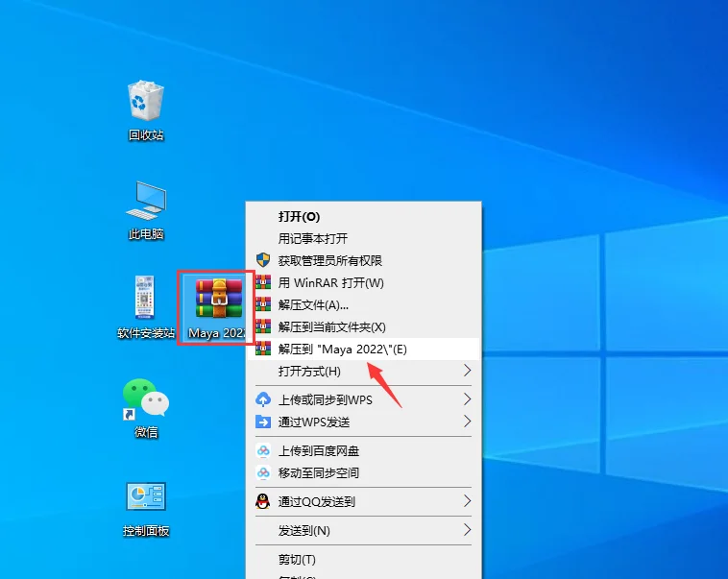Click the cloud icon beside 上传或同步到WPS

(x=263, y=399)
